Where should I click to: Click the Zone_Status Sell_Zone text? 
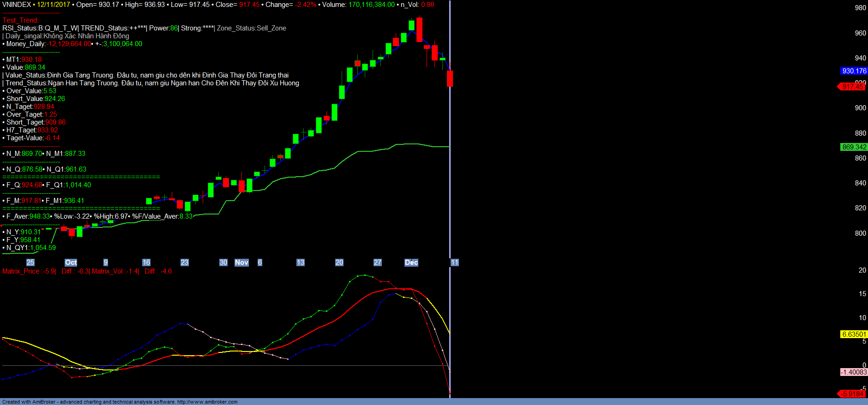(x=252, y=28)
